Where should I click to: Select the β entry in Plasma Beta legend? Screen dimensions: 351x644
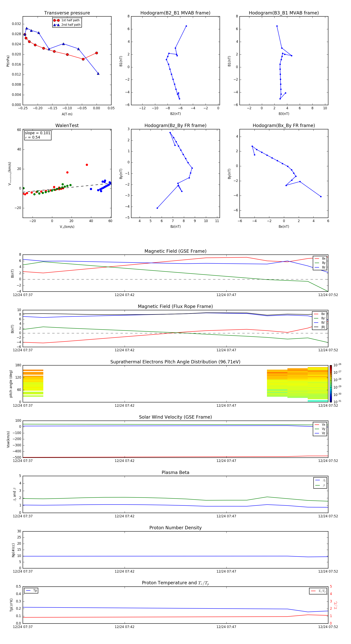click(x=320, y=485)
